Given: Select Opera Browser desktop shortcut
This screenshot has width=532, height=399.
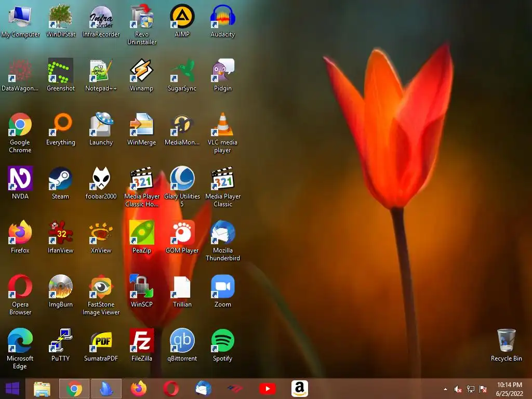Looking at the screenshot, I should tap(20, 295).
